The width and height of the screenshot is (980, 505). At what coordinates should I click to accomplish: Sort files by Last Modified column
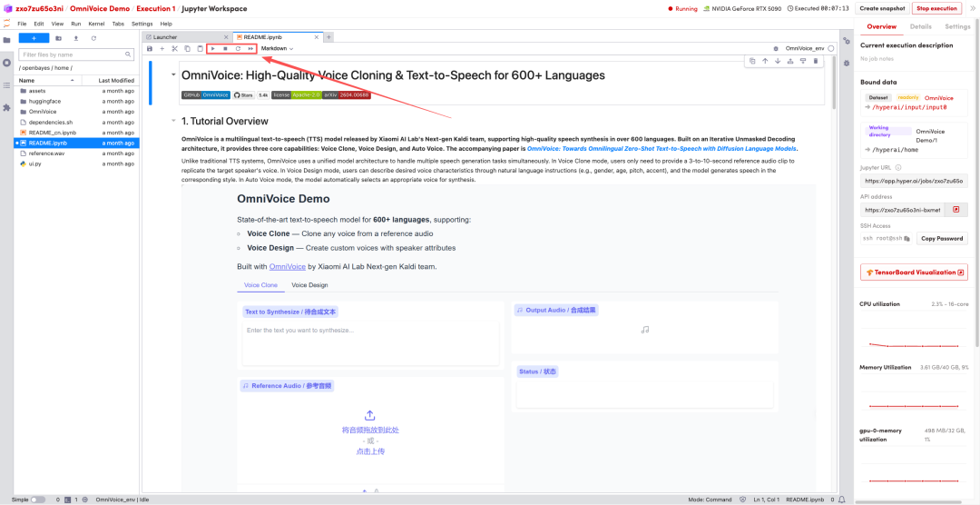111,81
